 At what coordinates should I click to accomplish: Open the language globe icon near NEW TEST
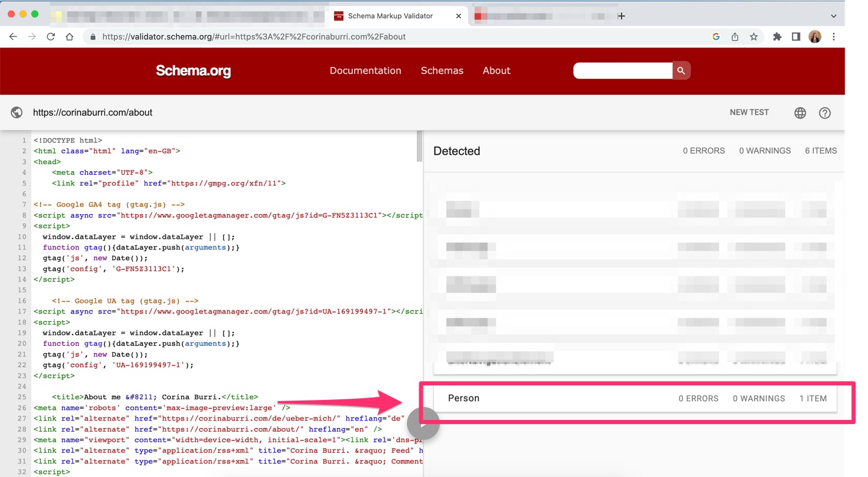pyautogui.click(x=800, y=113)
